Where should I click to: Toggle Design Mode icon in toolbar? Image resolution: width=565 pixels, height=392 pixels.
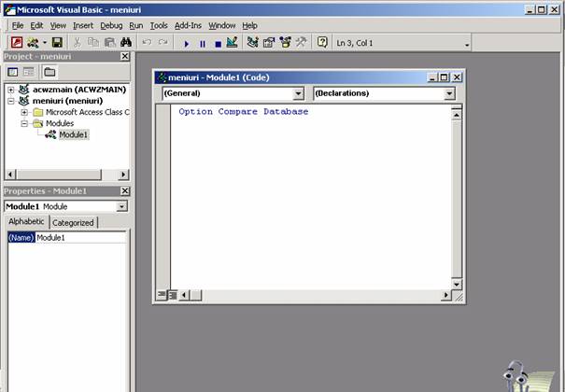232,43
